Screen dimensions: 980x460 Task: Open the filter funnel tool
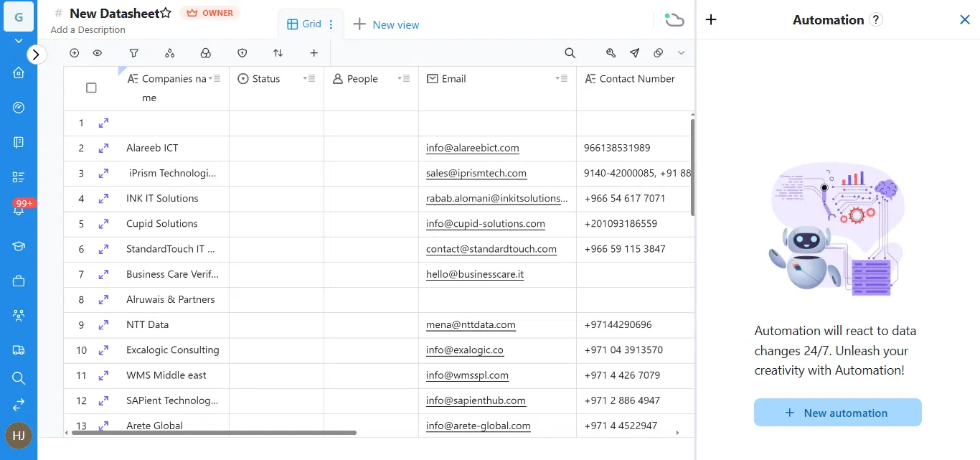point(133,53)
